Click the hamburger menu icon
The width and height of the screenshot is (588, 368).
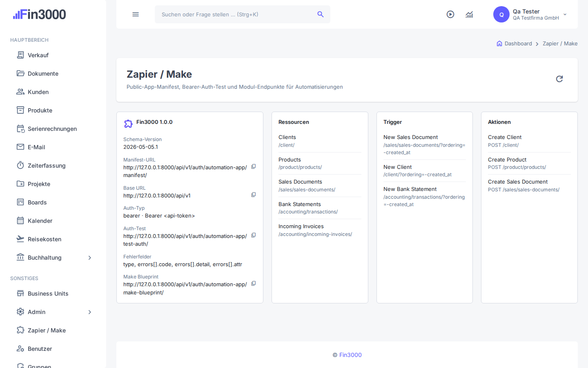(x=136, y=14)
